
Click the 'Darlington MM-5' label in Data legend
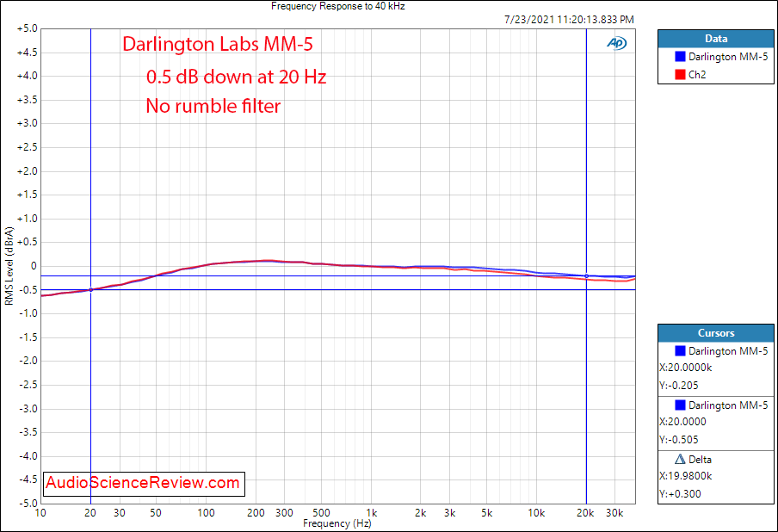pos(728,57)
